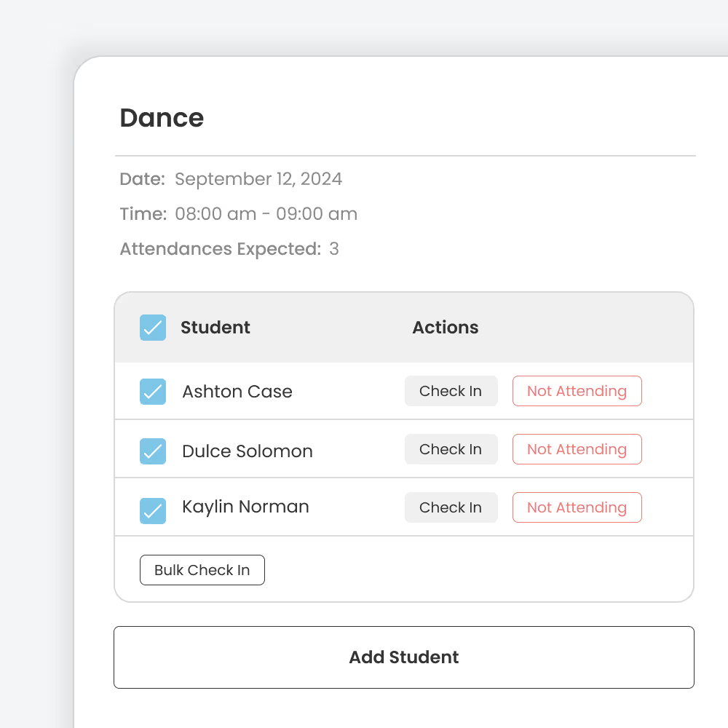Mark Ashton Case as Not Attending
This screenshot has width=728, height=728.
[577, 391]
